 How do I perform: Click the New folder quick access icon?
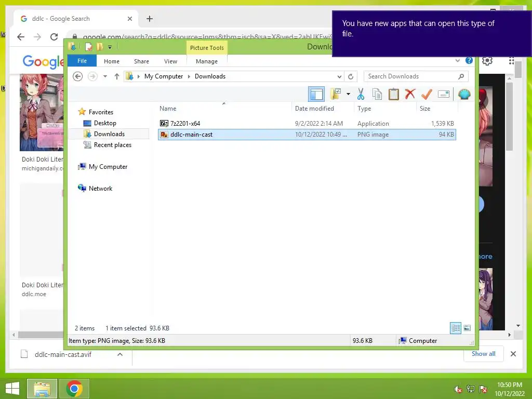coord(99,47)
